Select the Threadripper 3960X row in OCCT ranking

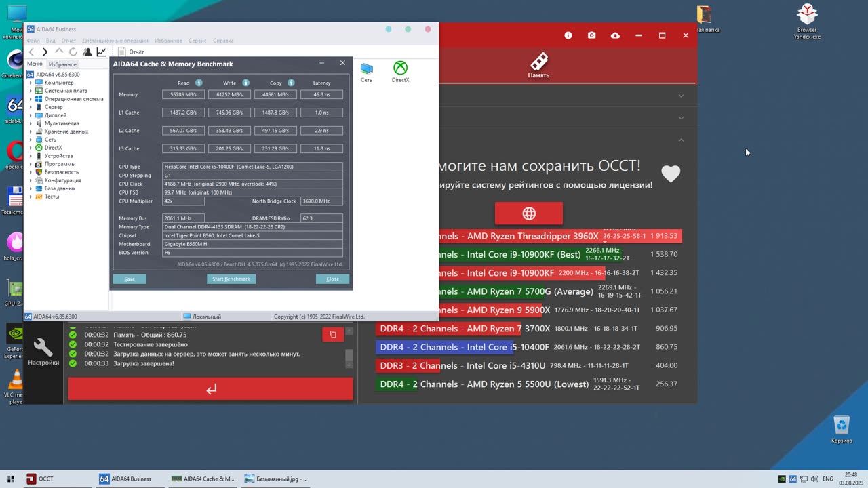560,236
